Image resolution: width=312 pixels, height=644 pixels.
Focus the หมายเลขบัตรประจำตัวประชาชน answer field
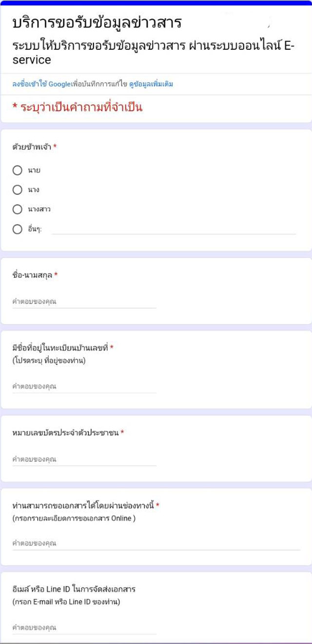pos(84,459)
